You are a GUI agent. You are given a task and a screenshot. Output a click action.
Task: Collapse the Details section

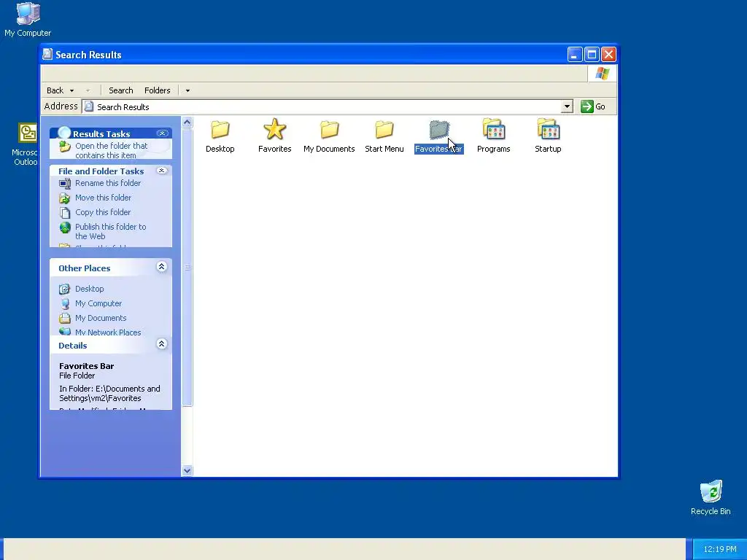pyautogui.click(x=161, y=344)
